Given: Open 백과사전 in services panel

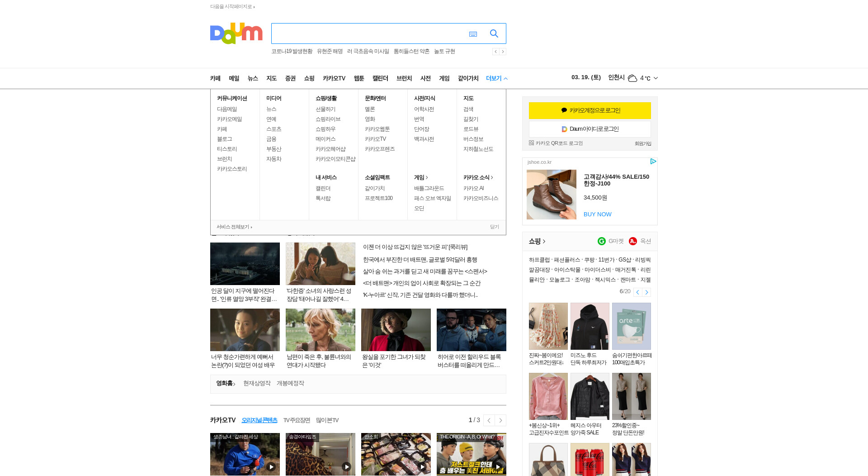Looking at the screenshot, I should click(424, 139).
